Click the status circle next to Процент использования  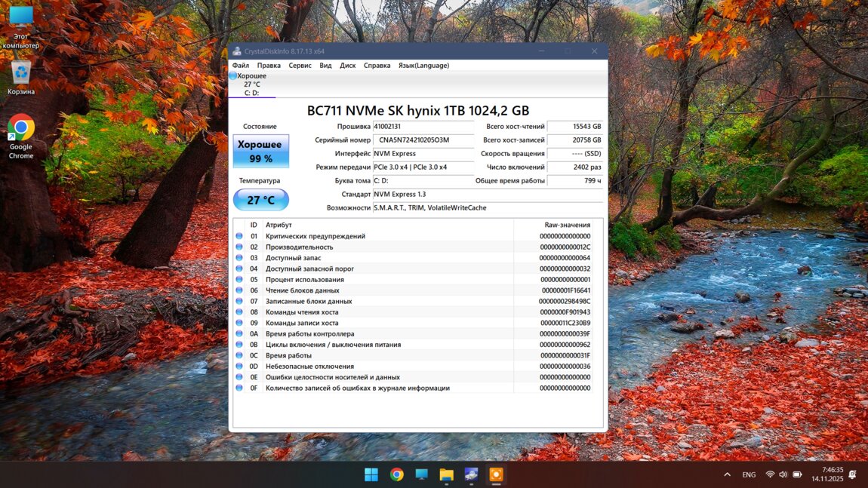239,280
